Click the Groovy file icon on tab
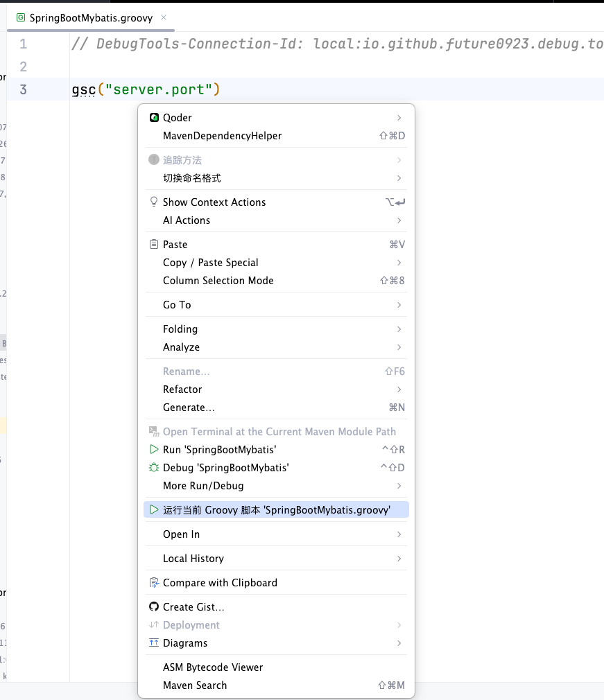 coord(21,17)
